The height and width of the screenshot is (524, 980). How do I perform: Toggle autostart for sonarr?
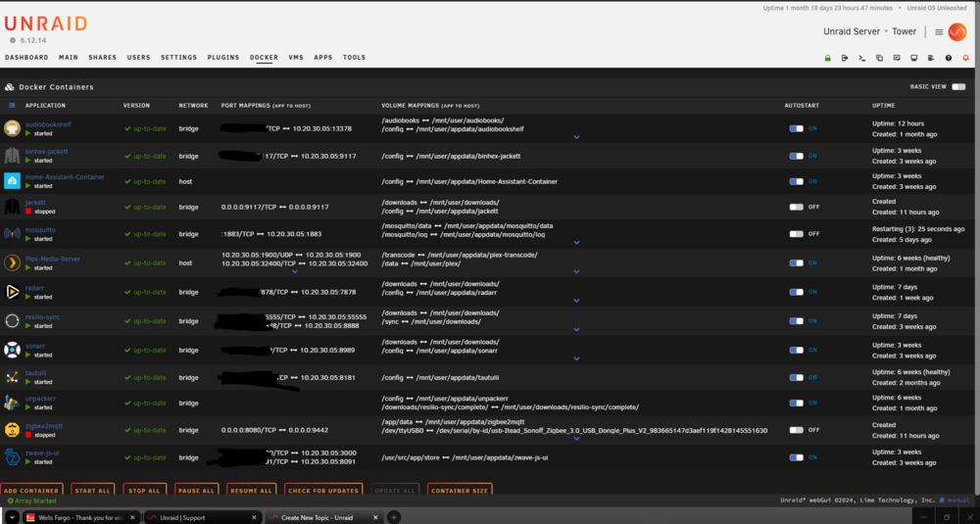pos(796,351)
